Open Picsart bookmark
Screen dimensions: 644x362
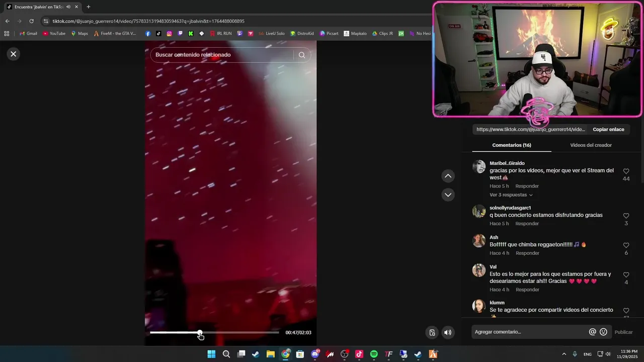coord(329,34)
